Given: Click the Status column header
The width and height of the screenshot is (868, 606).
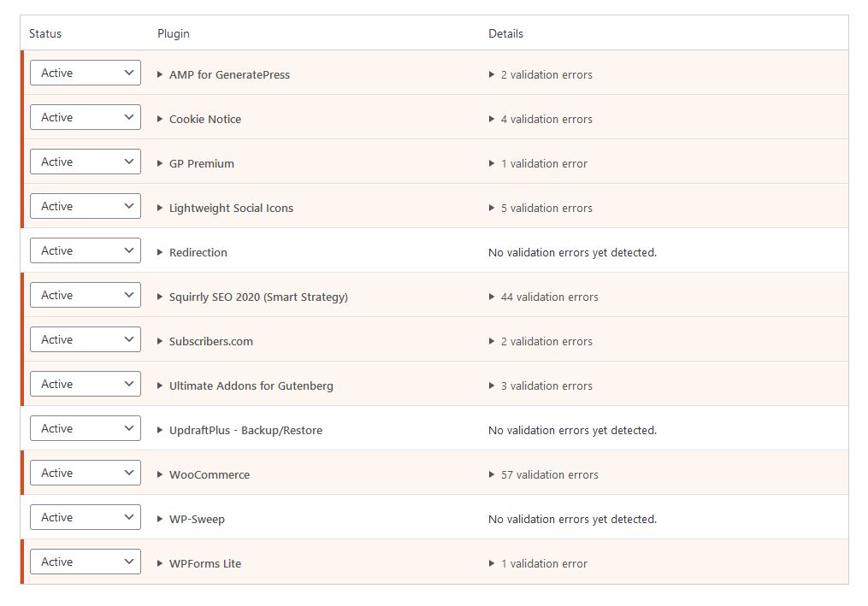Looking at the screenshot, I should pos(45,33).
